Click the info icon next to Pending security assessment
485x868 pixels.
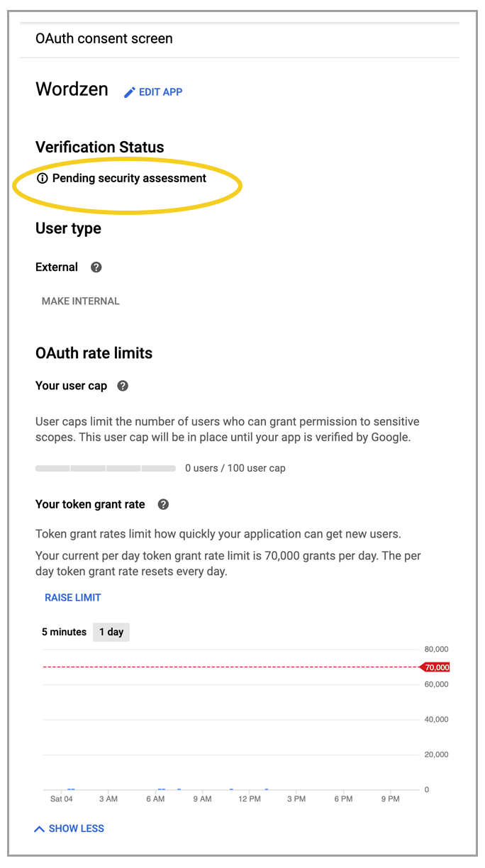coord(43,178)
